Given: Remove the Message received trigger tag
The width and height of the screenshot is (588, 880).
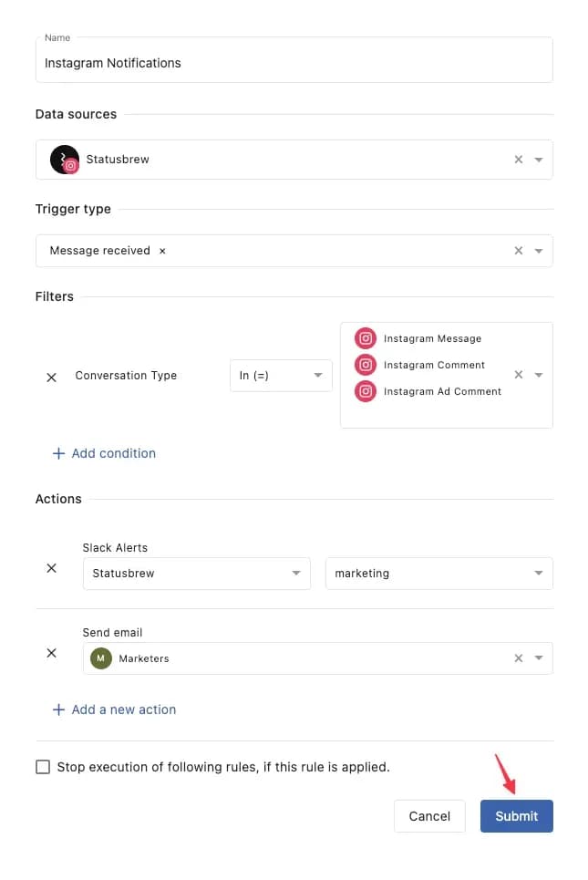Looking at the screenshot, I should point(162,251).
